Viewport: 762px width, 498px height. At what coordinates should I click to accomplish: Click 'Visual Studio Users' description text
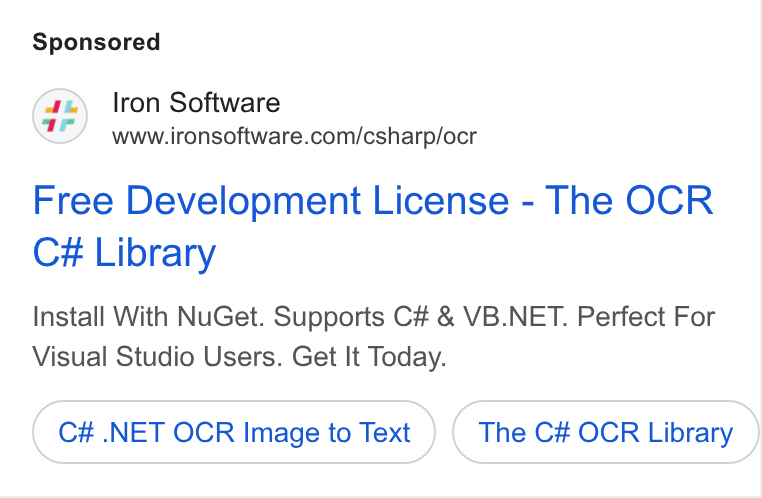pos(157,357)
